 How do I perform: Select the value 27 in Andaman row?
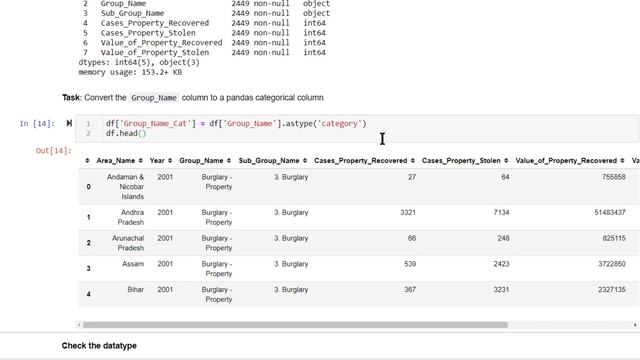coord(412,177)
